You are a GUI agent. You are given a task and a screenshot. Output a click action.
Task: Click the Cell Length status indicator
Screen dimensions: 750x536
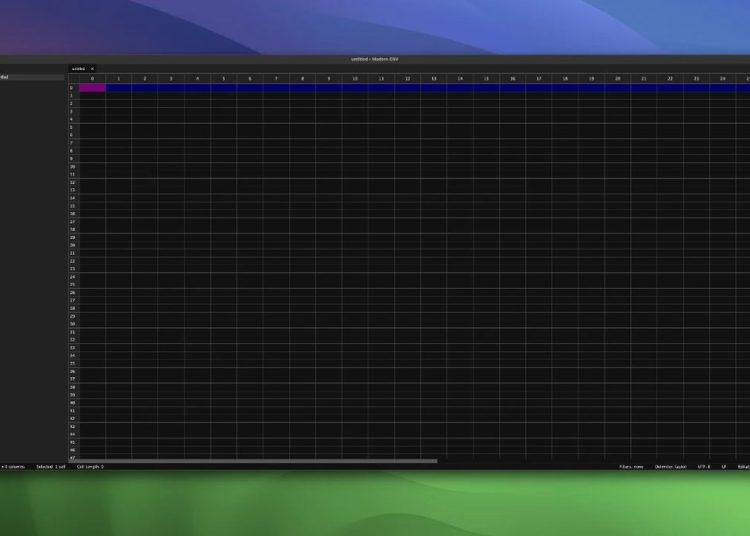[x=90, y=466]
